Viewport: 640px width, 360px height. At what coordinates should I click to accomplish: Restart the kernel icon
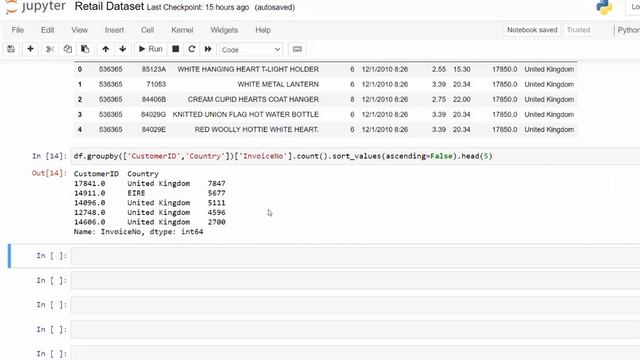191,49
